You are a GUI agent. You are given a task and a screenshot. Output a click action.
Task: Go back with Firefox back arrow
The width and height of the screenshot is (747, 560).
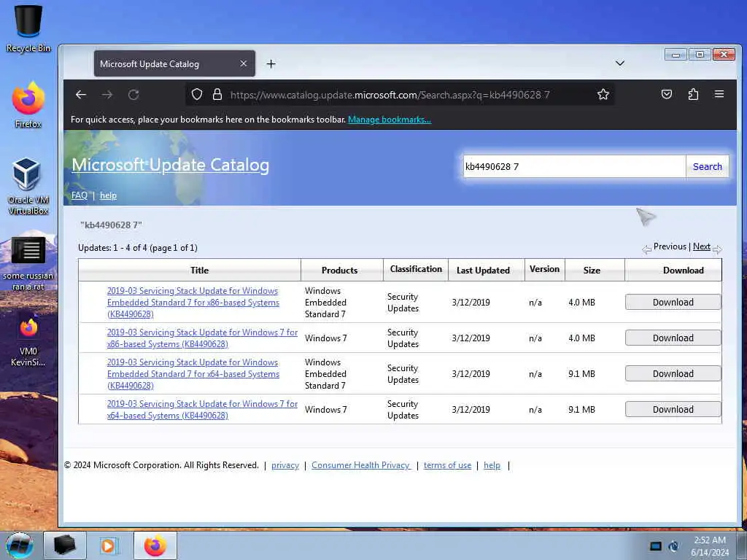tap(81, 95)
